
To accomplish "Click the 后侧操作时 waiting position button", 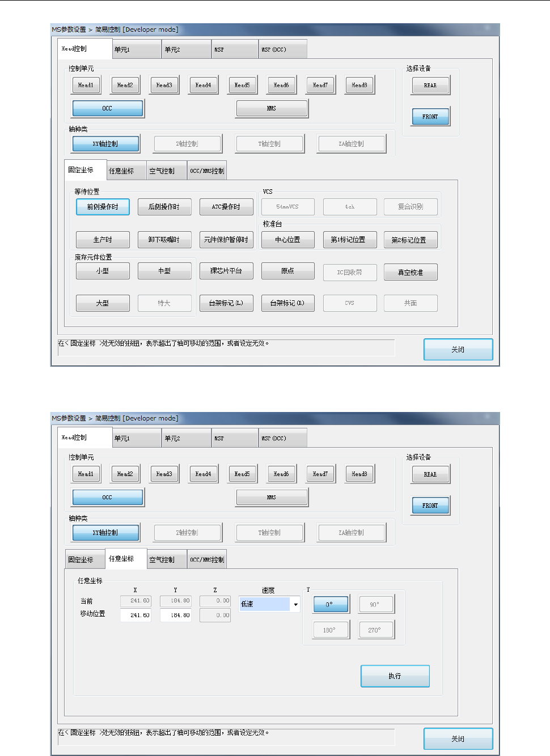I will click(164, 207).
